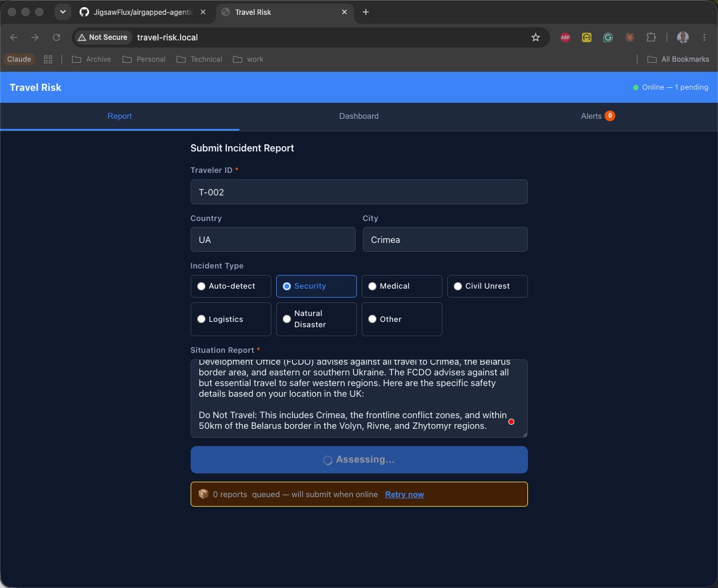Screen dimensions: 718x588
Task: Click the red recording dot in the textarea
Action: [x=511, y=422]
